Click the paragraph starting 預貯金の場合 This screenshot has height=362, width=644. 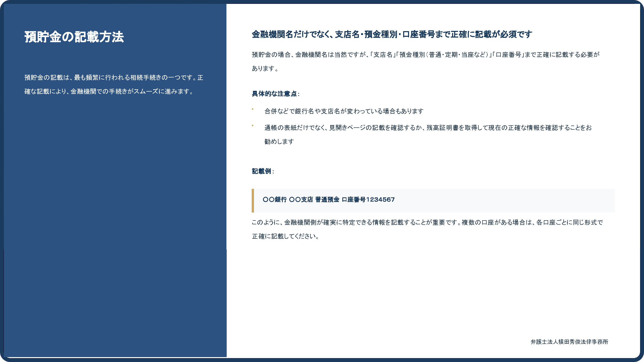pos(425,55)
